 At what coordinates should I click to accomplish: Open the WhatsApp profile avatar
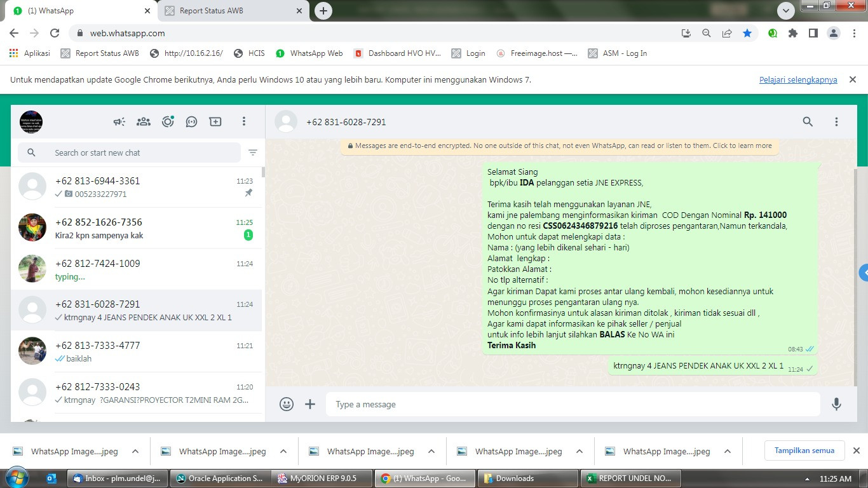(31, 121)
